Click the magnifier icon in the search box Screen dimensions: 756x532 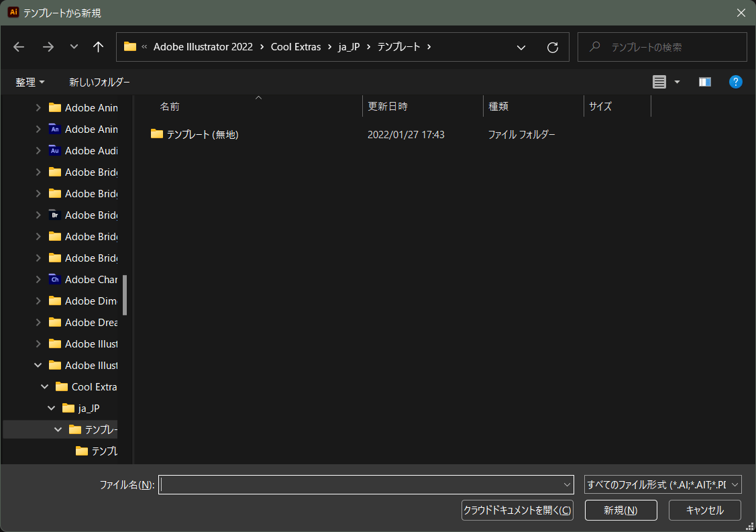click(595, 46)
